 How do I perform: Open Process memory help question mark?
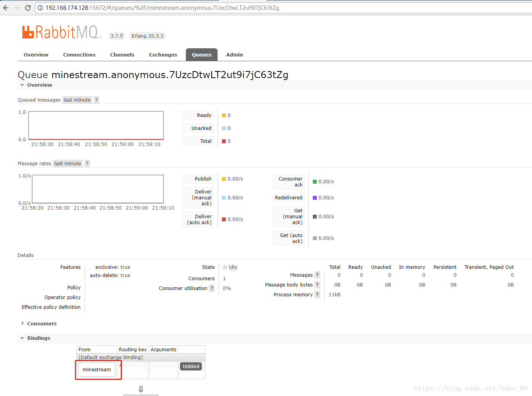(317, 295)
